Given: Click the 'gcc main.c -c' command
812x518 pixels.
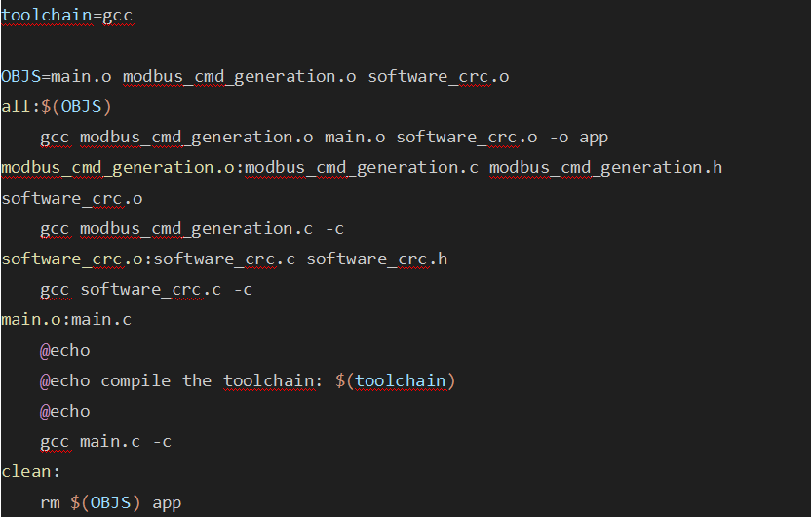Looking at the screenshot, I should [105, 442].
